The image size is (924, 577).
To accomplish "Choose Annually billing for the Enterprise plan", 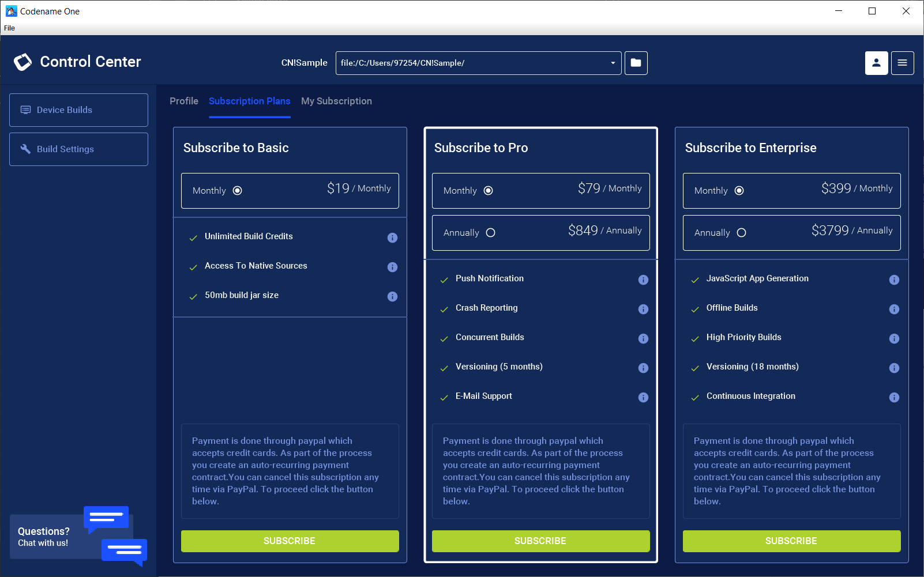I will tap(740, 232).
